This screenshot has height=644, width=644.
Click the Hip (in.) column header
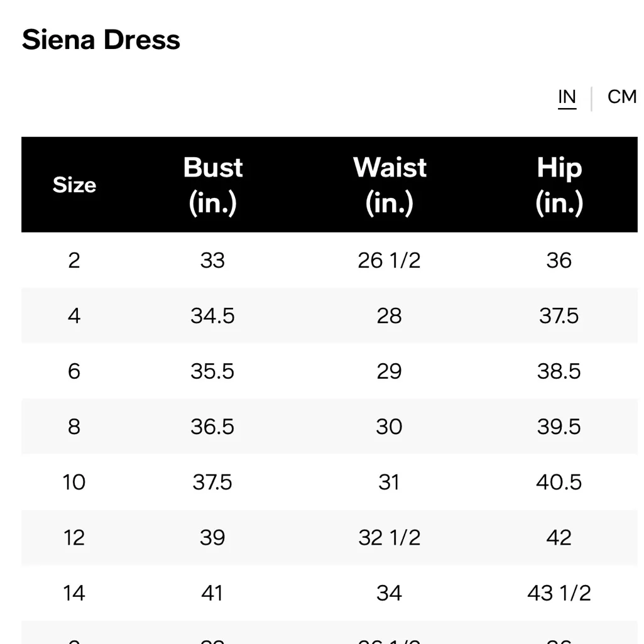[559, 185]
